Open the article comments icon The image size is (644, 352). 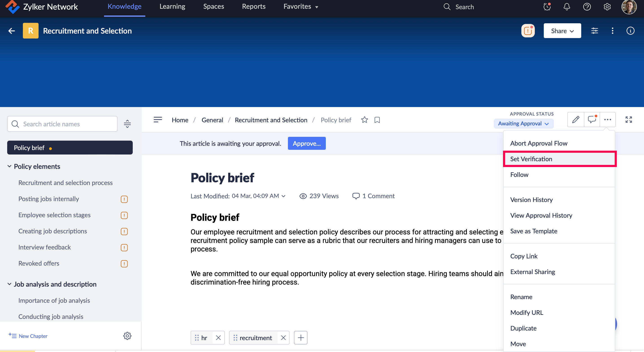(592, 120)
